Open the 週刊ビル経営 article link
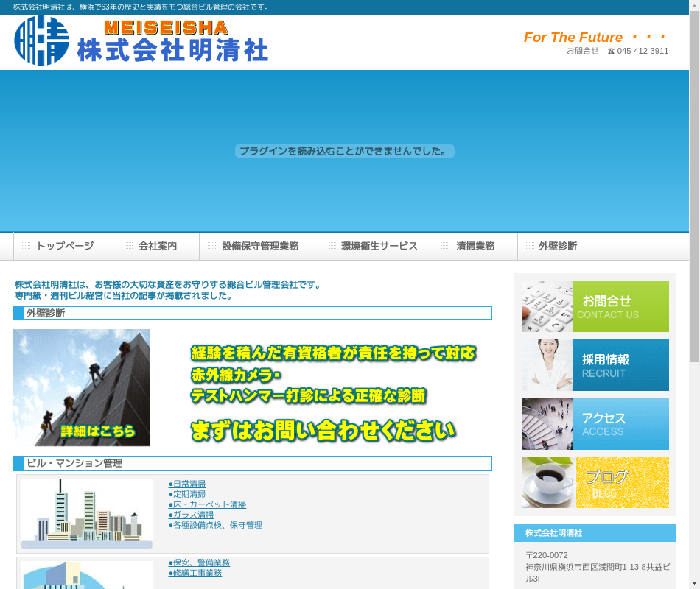700x589 pixels. pos(125,296)
